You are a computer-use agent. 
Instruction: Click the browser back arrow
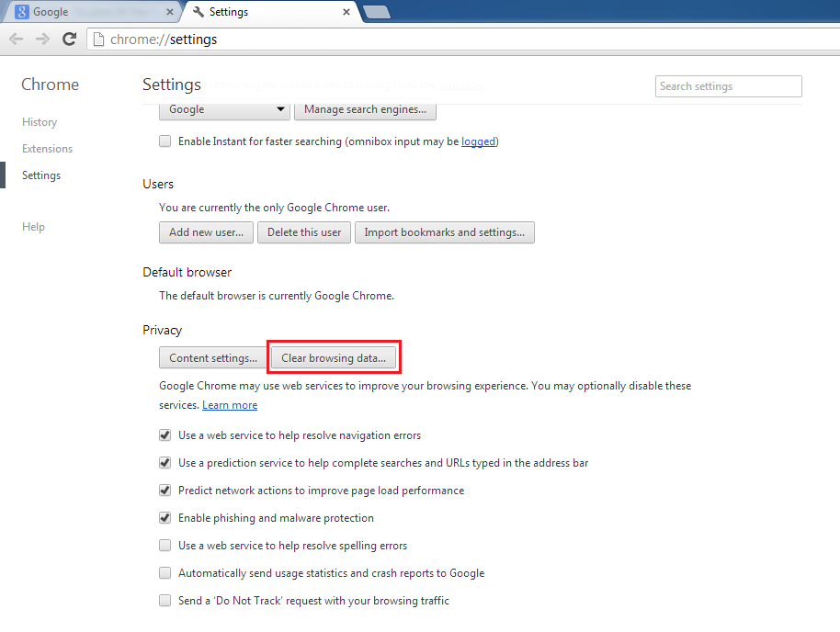16,39
